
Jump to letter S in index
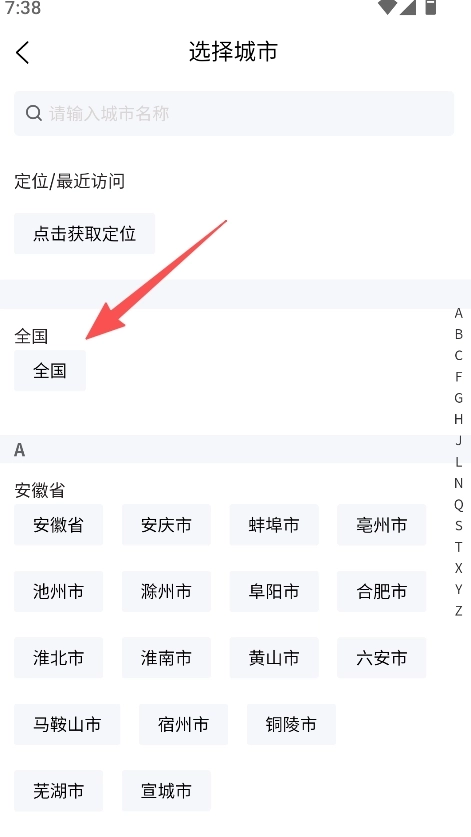458,525
